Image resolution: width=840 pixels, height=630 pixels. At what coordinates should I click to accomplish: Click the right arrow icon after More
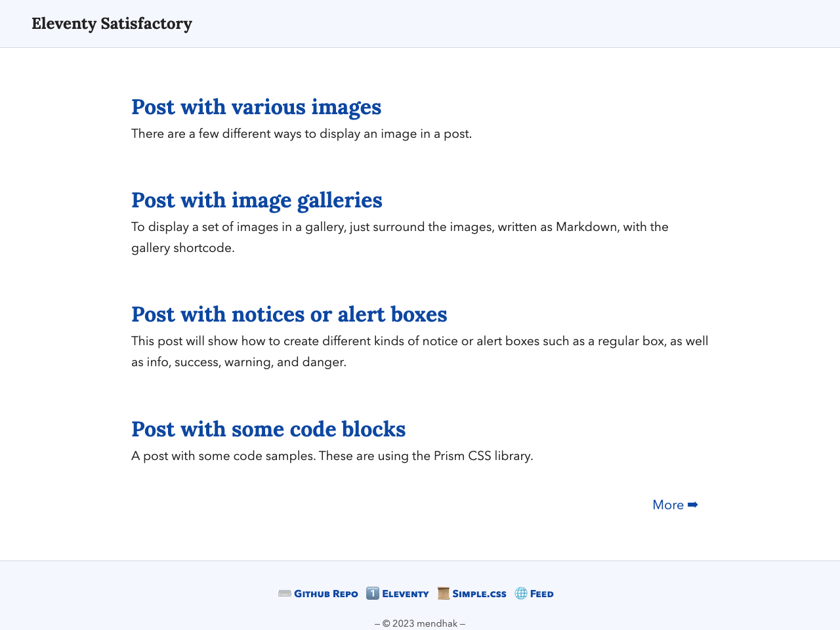pos(693,505)
